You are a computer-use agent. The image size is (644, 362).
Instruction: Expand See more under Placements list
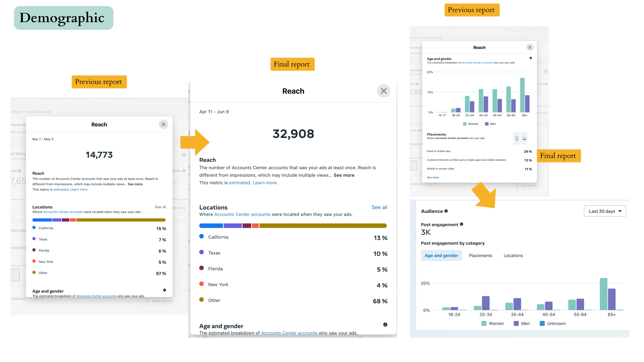(433, 177)
